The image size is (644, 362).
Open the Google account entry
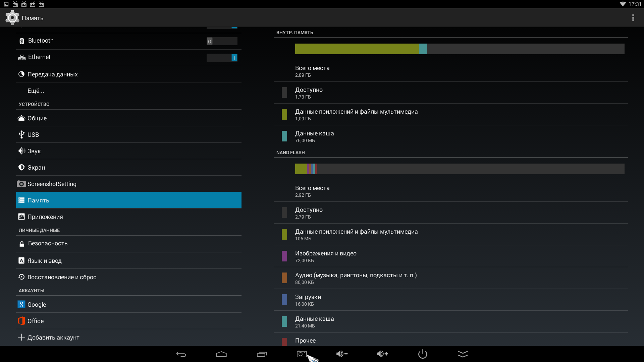(x=37, y=305)
